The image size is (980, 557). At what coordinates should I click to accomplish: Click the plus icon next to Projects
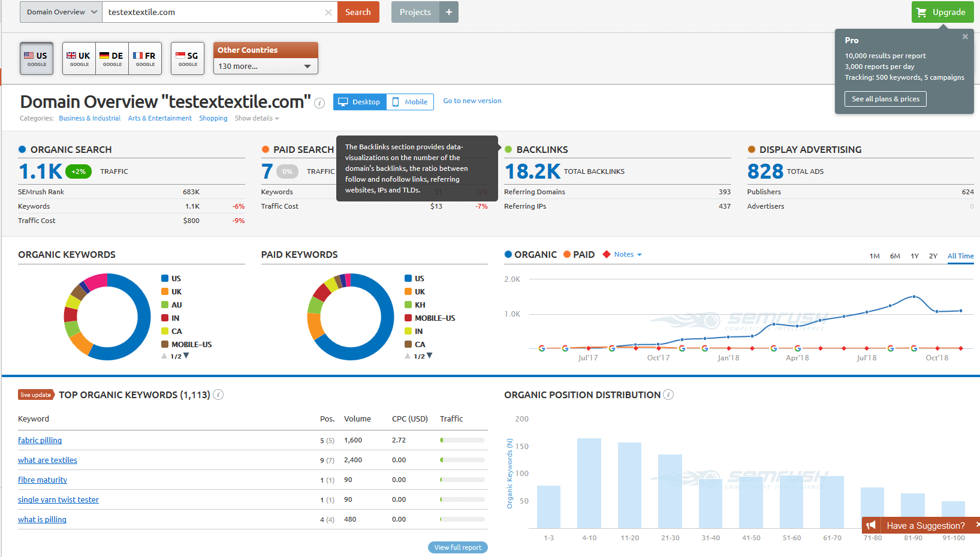coord(449,12)
